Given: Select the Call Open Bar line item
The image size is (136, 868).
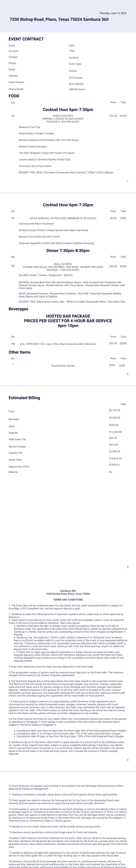Looking at the screenshot, I should tap(58, 344).
